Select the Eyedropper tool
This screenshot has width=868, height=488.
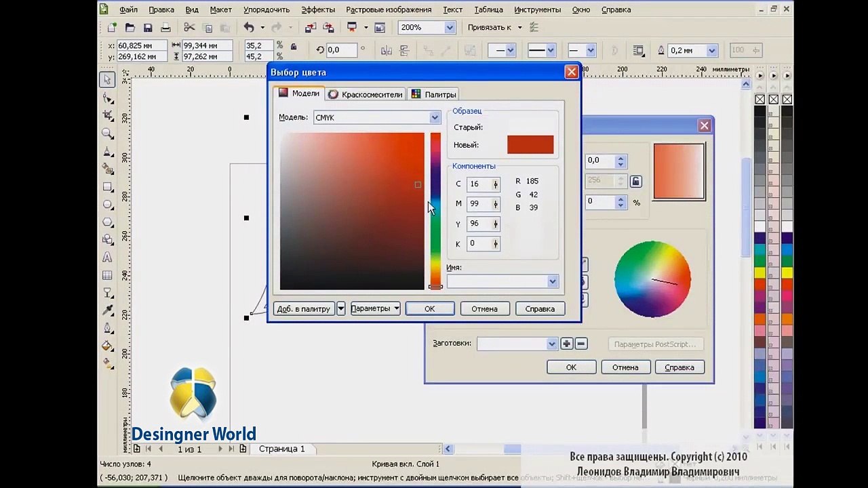point(107,310)
